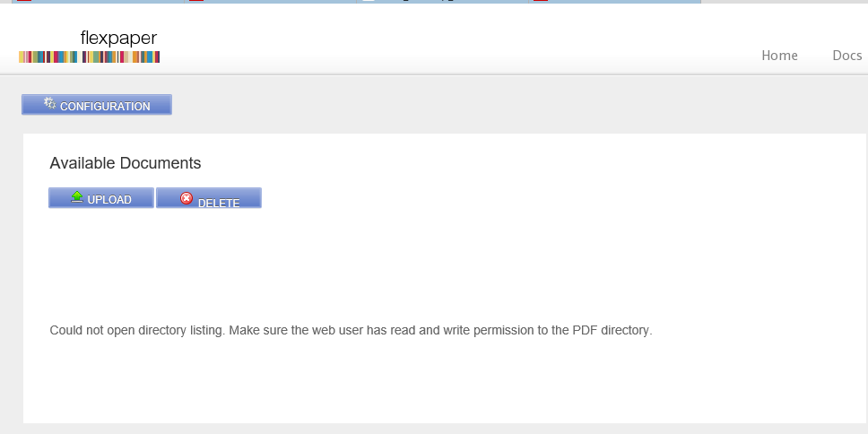
Task: Click the red favicon on the first browser tab
Action: click(x=24, y=1)
